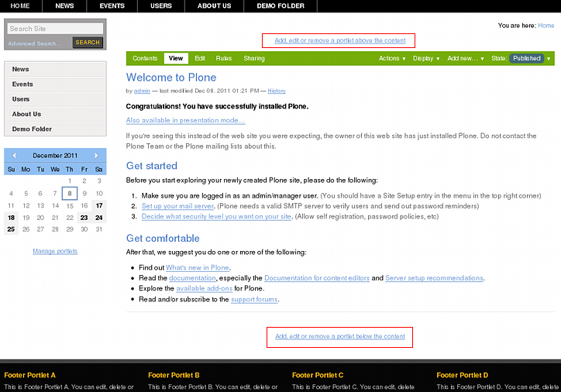This screenshot has width=561, height=392.
Task: Select December 23 in the calendar
Action: click(84, 218)
